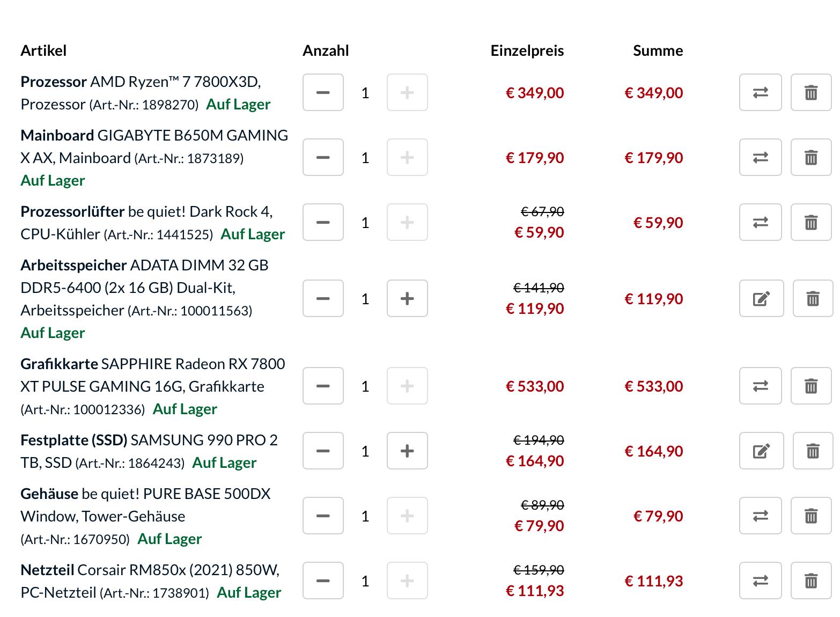Viewport: 840px width, 617px height.
Task: Open the GIGABYTE B650M GAMING X AX product
Action: click(192, 136)
